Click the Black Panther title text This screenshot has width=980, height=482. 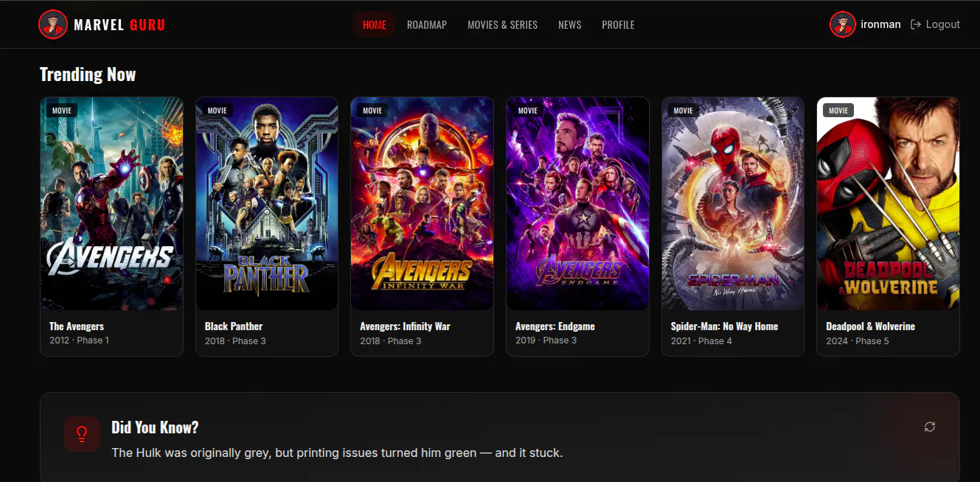click(x=234, y=326)
